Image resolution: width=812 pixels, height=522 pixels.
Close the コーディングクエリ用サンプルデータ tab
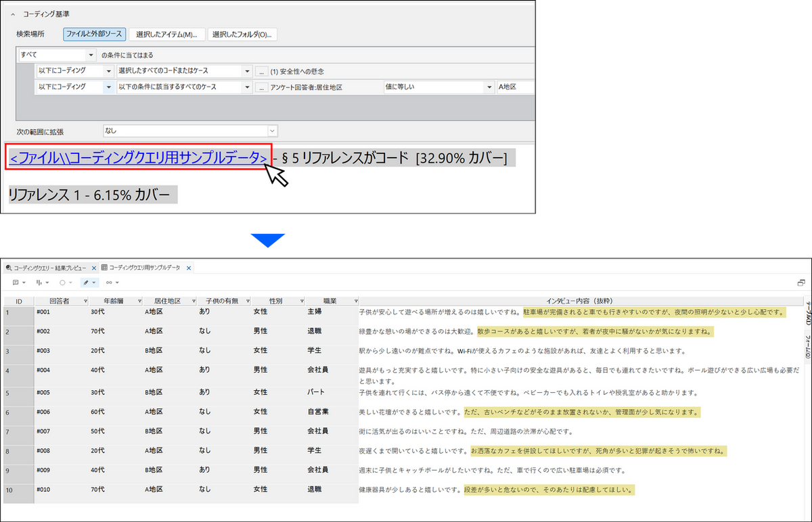[x=189, y=268]
